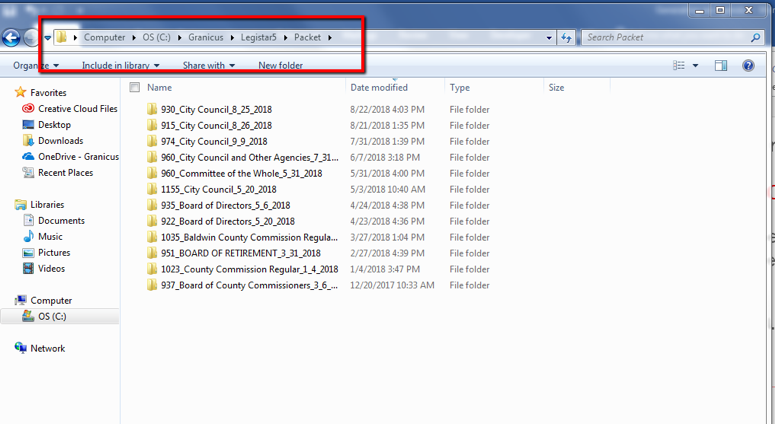Click folder icon of 974_City Council_9_9_2018
This screenshot has width=775, height=424.
coord(152,141)
